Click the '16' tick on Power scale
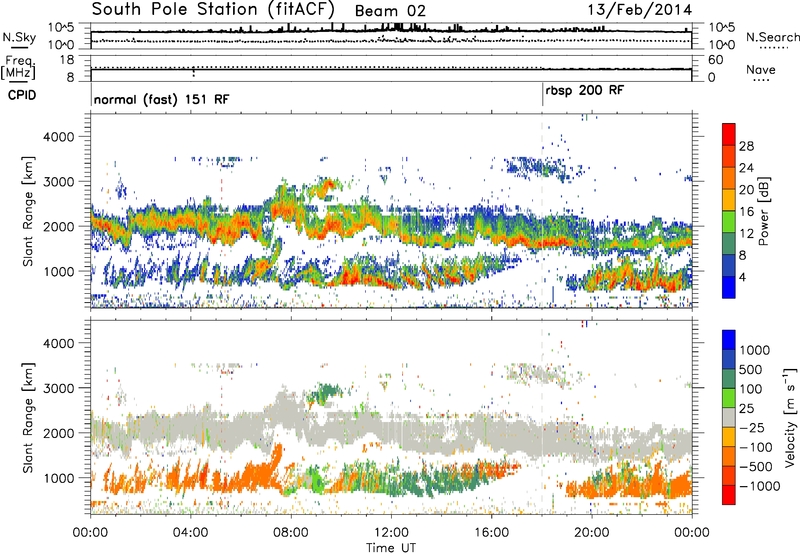This screenshot has height=554, width=800. coord(746,212)
